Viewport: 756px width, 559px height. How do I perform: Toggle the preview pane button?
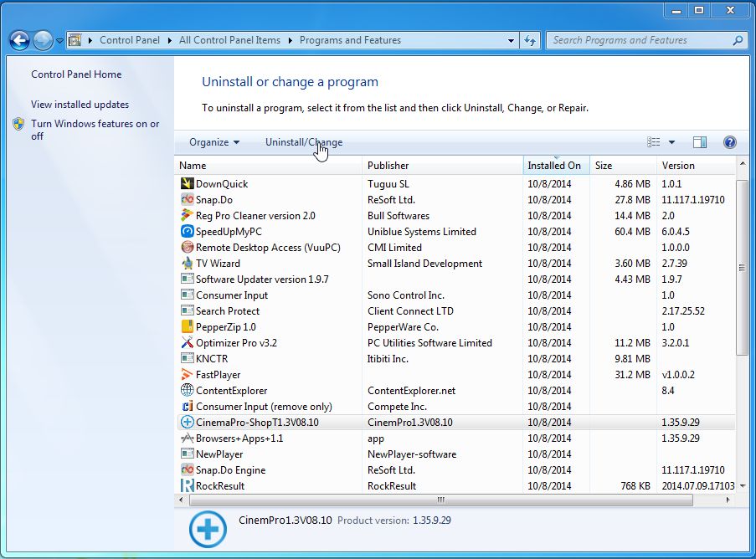(700, 142)
